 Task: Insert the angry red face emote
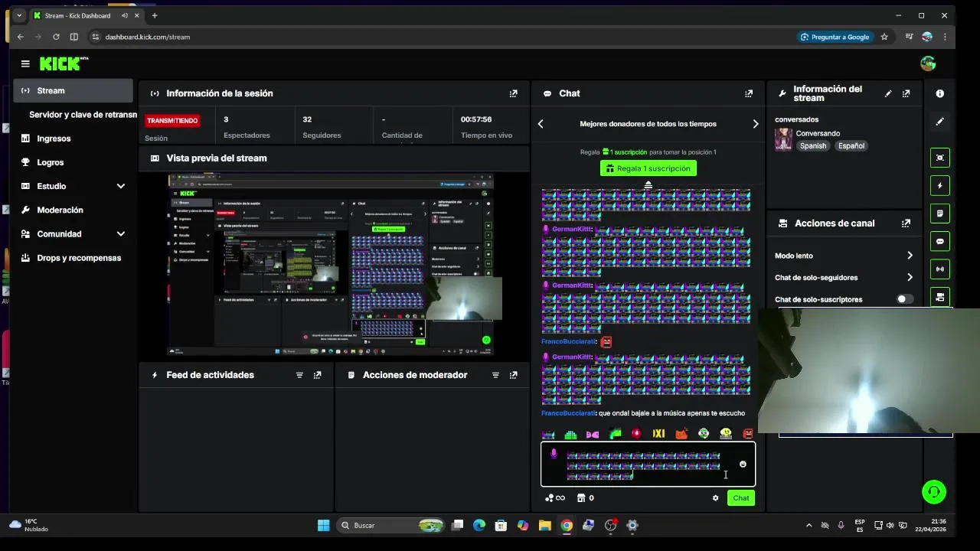[x=748, y=434]
